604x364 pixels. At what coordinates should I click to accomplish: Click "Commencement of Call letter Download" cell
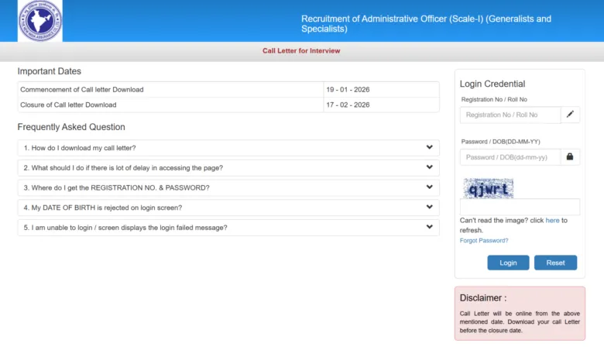point(170,89)
